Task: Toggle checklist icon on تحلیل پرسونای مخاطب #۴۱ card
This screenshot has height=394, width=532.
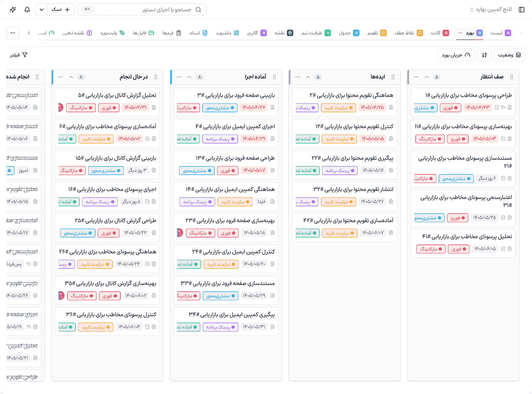Action: pos(503,248)
